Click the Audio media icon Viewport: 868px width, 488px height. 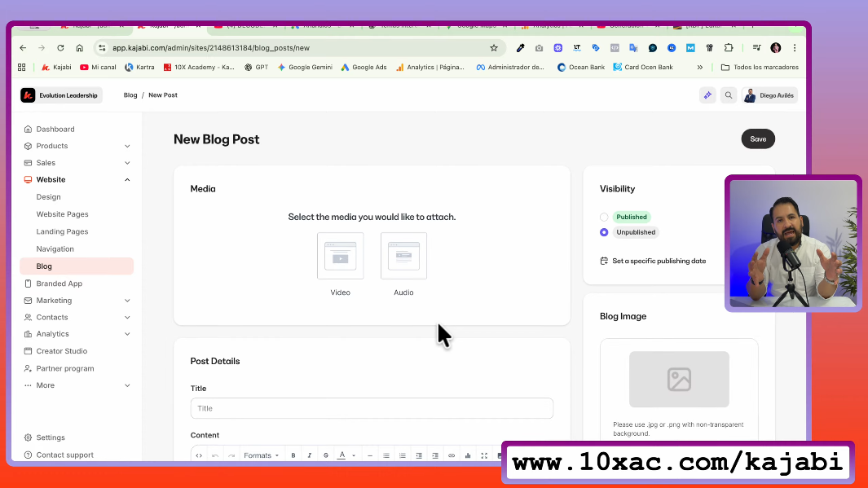pyautogui.click(x=403, y=256)
